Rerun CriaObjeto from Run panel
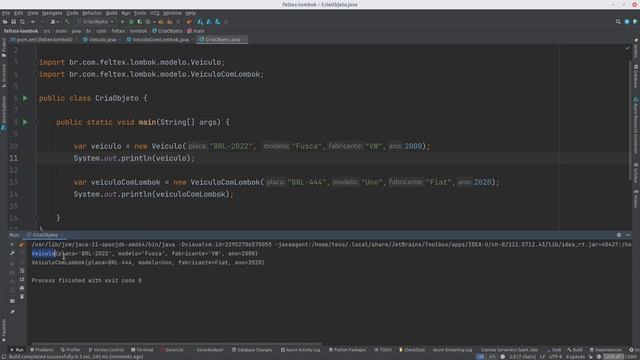 pyautogui.click(x=12, y=244)
